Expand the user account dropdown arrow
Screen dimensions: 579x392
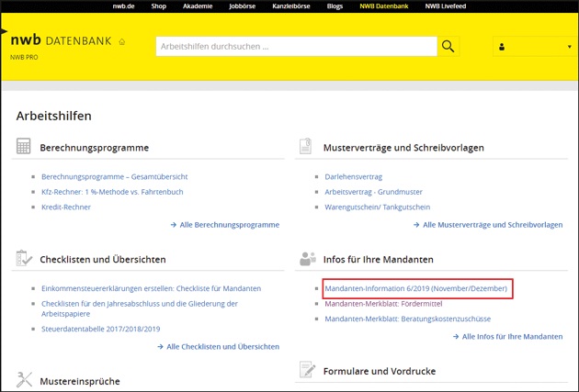pos(570,47)
